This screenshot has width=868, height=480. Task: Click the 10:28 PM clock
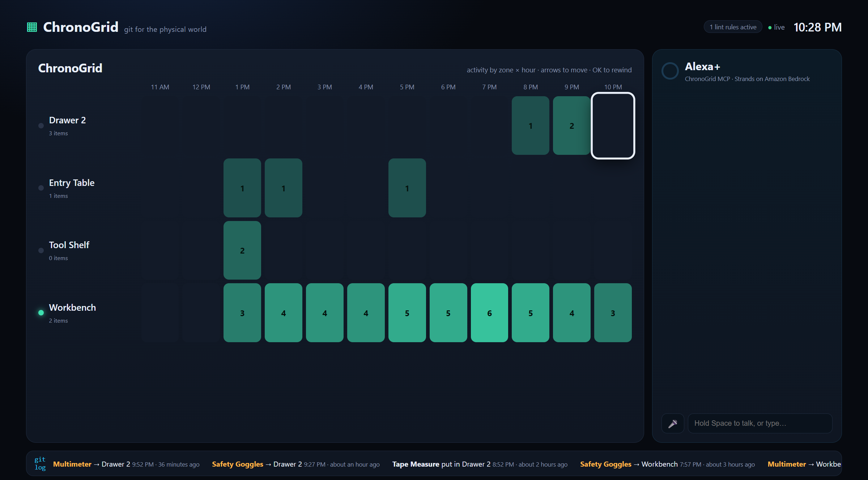(x=817, y=27)
